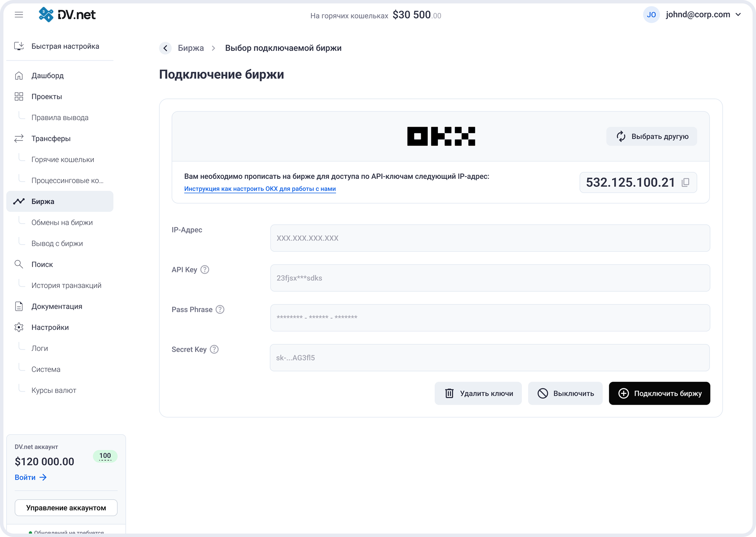Viewport: 756px width, 537px height.
Task: Show API Key help tooltip icon
Action: (x=205, y=270)
